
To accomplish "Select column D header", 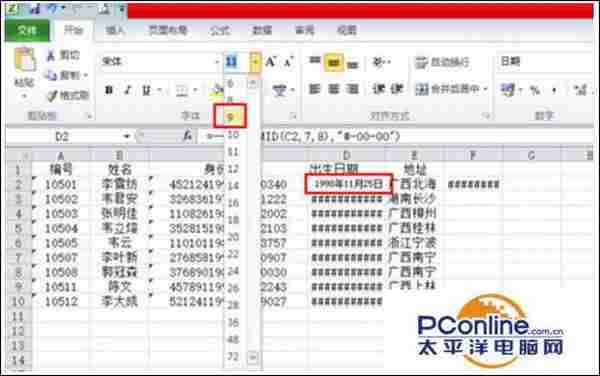I will pos(346,155).
